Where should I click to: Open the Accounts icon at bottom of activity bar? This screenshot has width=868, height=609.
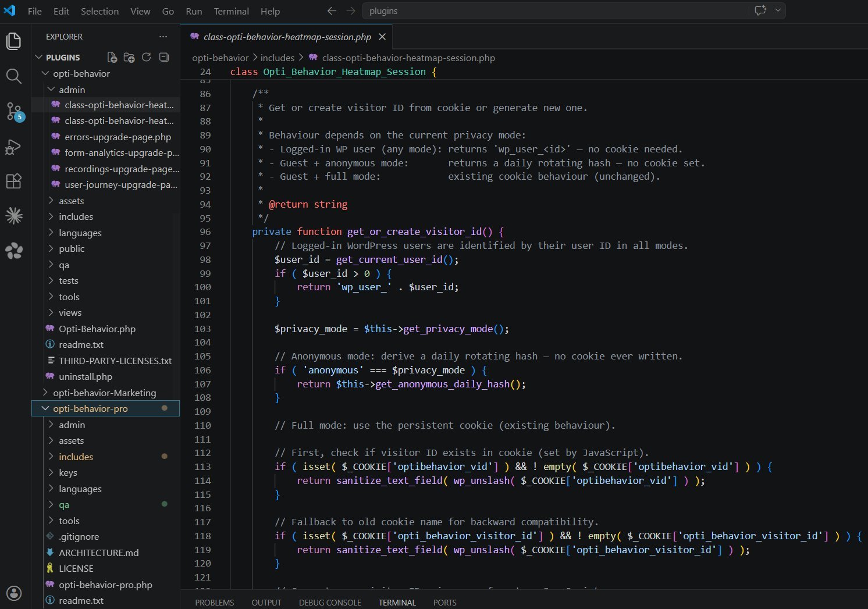point(13,593)
